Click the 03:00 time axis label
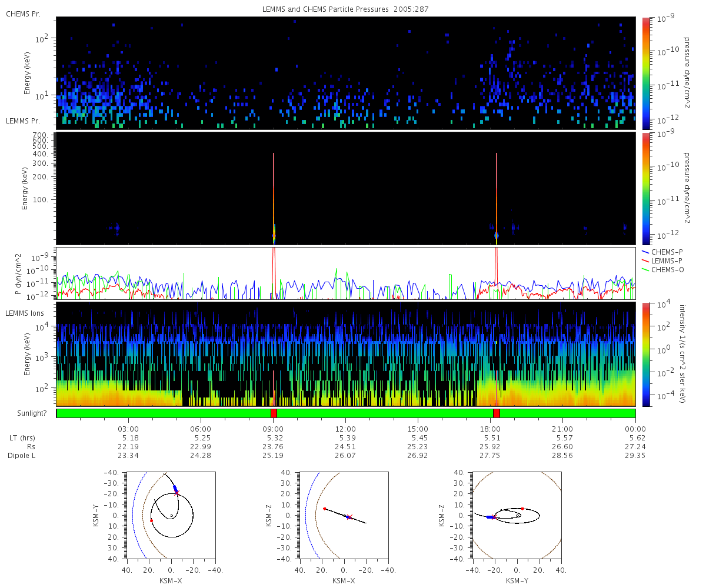Image resolution: width=706 pixels, height=588 pixels. pyautogui.click(x=128, y=429)
